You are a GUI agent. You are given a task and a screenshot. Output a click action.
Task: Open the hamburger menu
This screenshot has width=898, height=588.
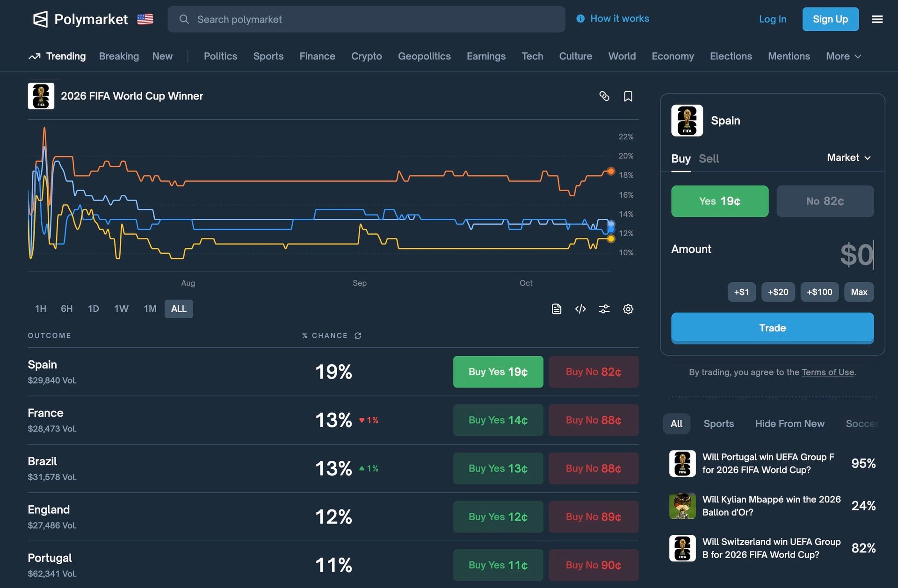pos(877,19)
